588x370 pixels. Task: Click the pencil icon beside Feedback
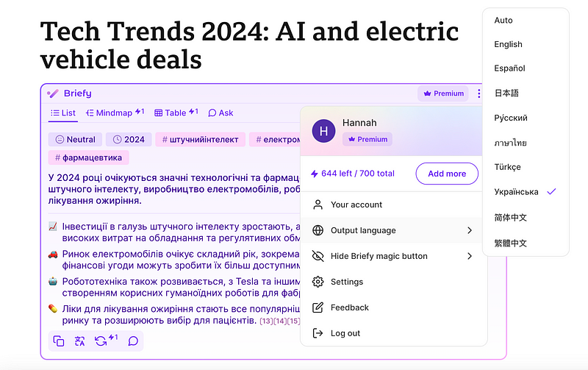tap(318, 307)
